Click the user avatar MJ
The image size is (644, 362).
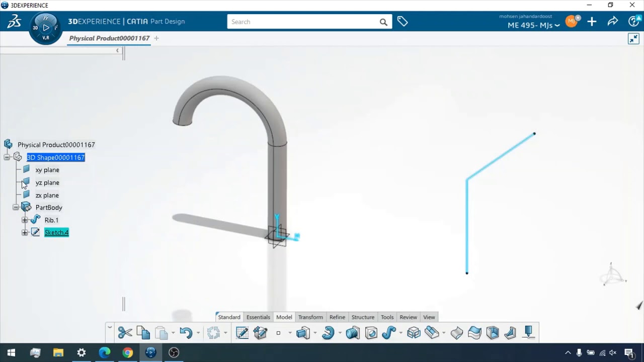point(571,21)
